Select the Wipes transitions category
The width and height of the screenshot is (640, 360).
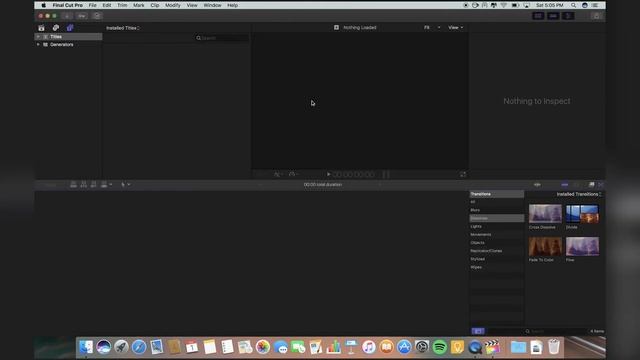[497, 267]
